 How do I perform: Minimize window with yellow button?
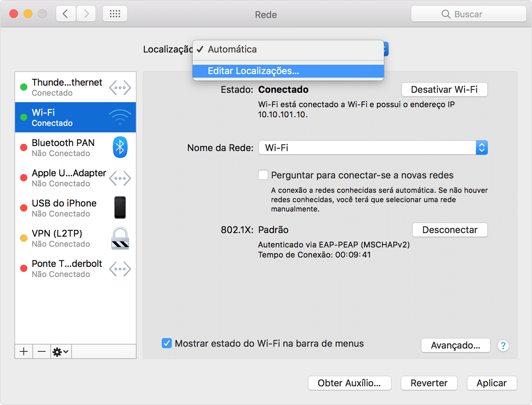[28, 14]
